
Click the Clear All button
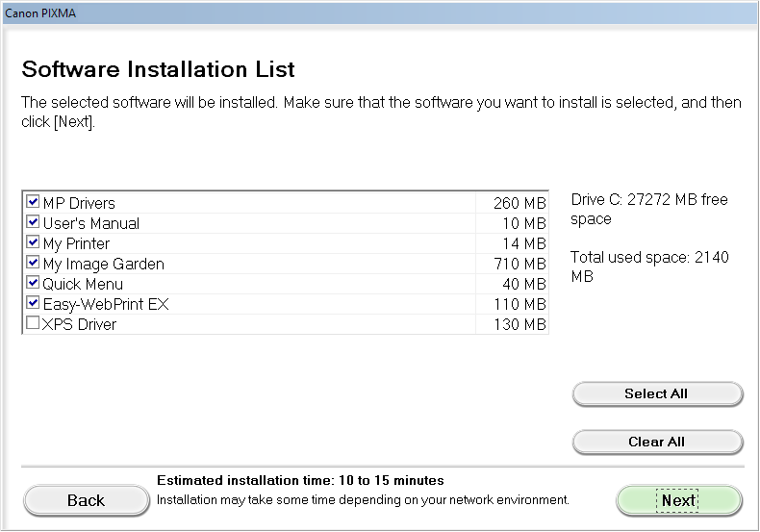click(657, 442)
